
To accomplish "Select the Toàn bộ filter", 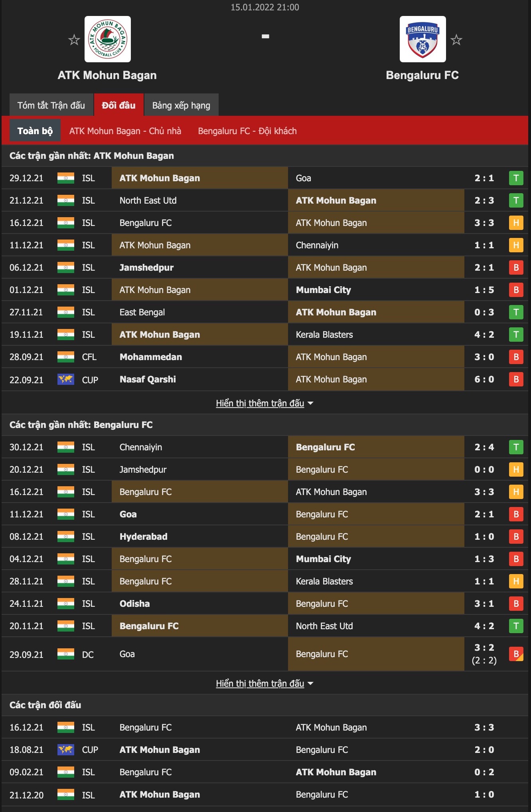I will (35, 131).
